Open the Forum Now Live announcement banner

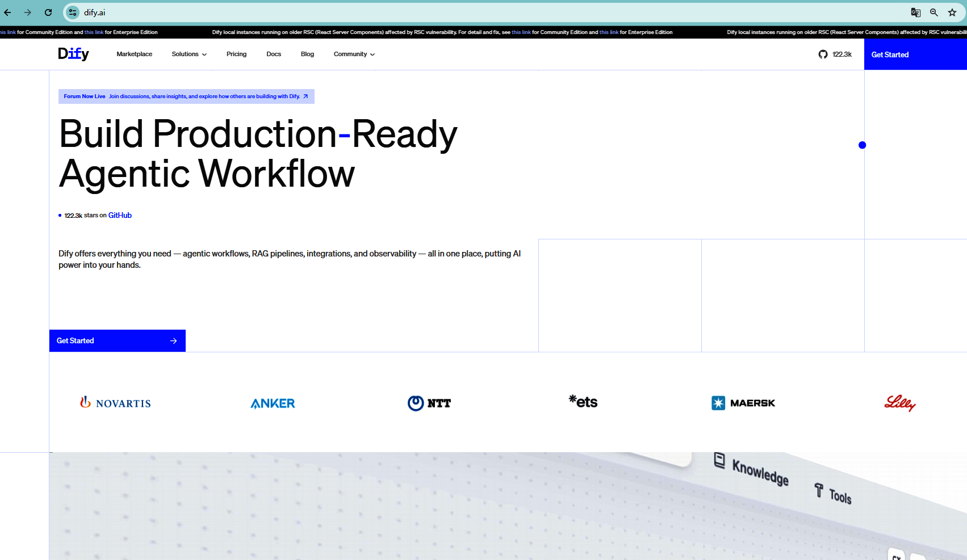point(186,96)
